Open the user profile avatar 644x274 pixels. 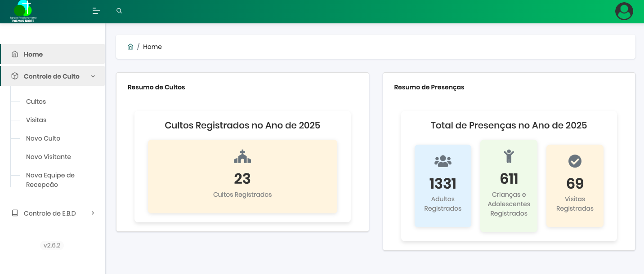pos(624,12)
